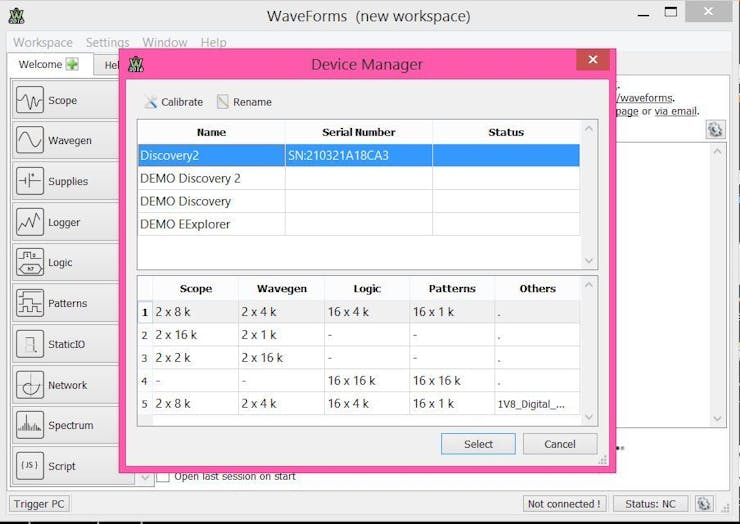Click the Cancel button
The image size is (740, 524).
(560, 444)
